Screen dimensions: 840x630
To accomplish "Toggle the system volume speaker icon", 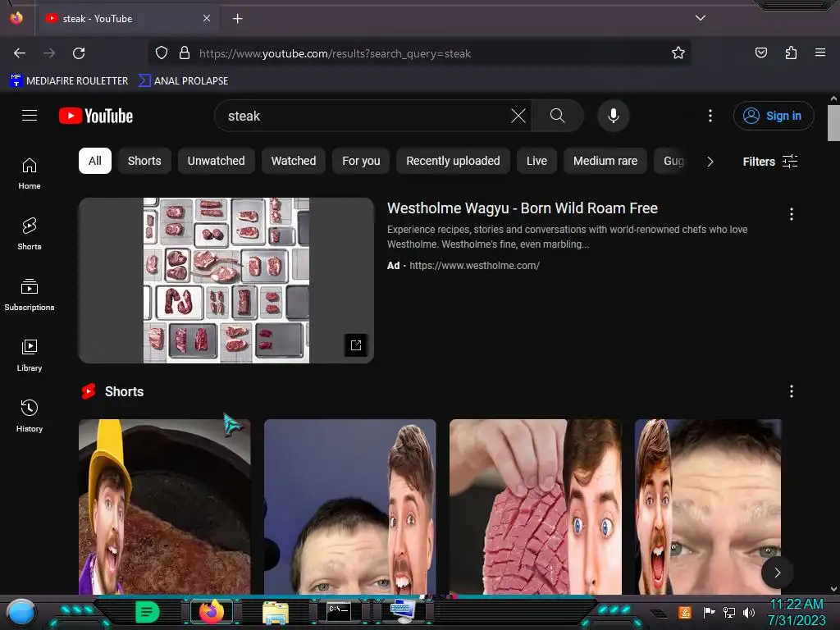I will 748,612.
